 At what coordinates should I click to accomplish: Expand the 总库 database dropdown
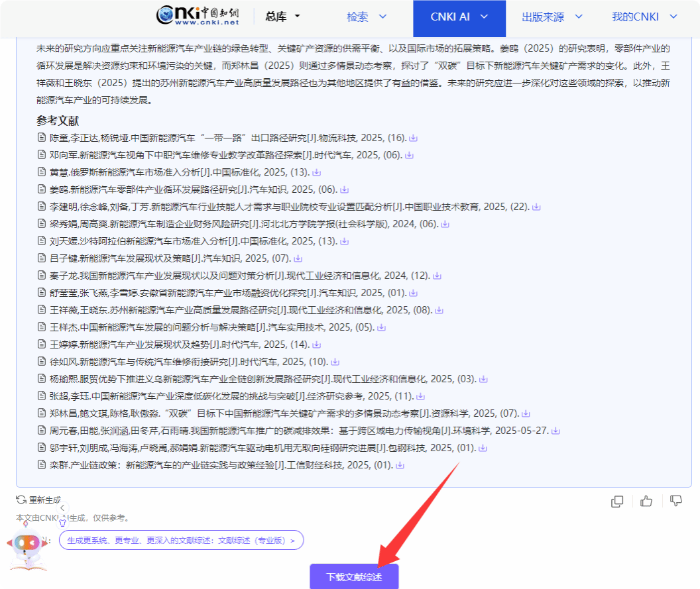click(283, 17)
